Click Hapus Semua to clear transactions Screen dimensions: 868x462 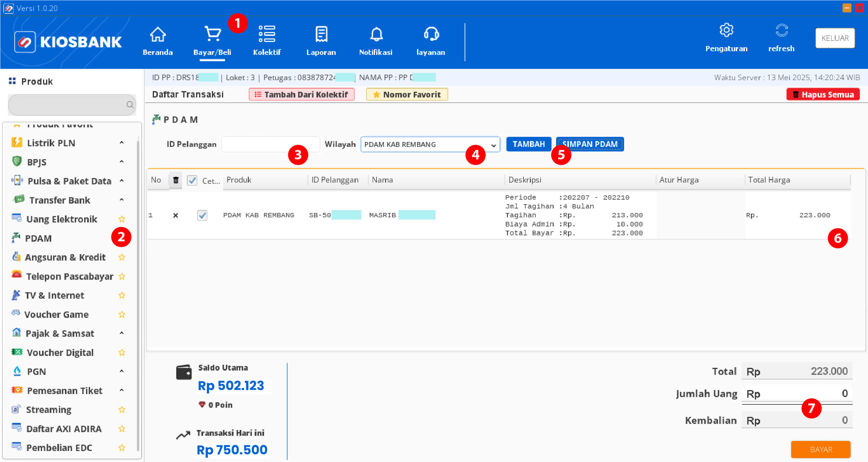823,94
